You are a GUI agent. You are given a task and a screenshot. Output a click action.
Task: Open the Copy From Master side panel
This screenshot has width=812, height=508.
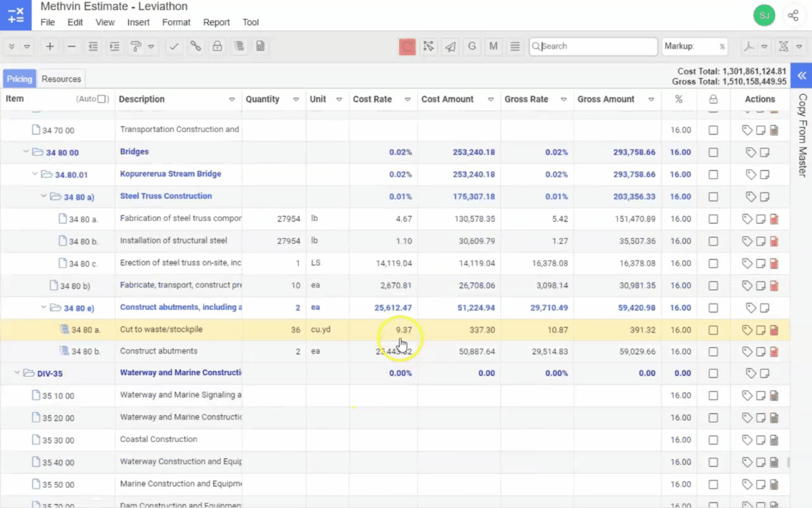(x=802, y=135)
